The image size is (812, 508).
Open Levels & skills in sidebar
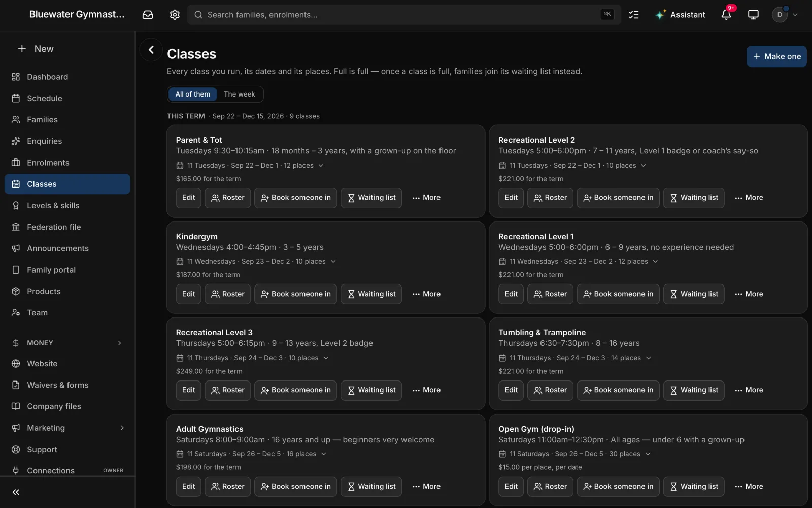click(67, 205)
